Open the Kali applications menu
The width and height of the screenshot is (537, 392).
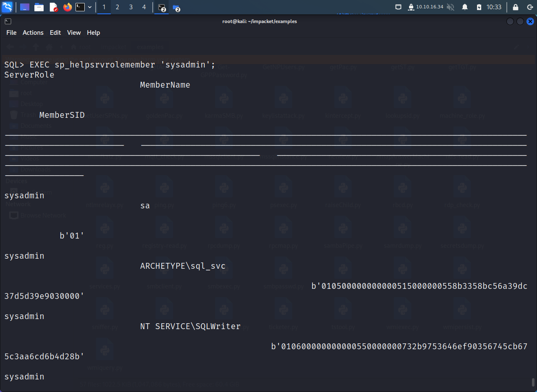(8, 7)
